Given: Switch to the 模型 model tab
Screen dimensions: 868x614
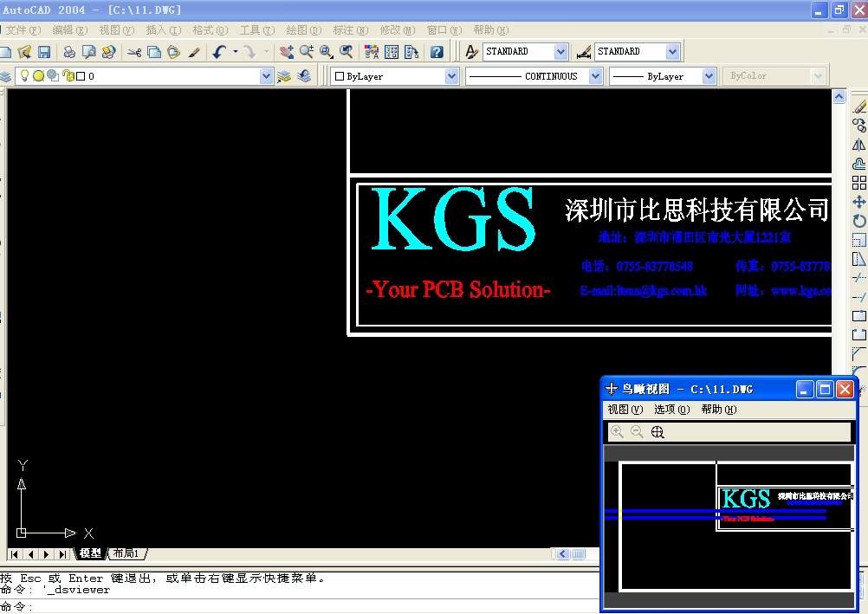Looking at the screenshot, I should [x=90, y=553].
